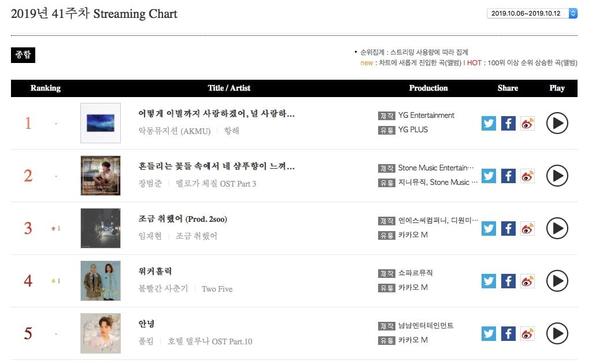Open artist 임재현 link
Screen dimensions: 592x364
150,236
